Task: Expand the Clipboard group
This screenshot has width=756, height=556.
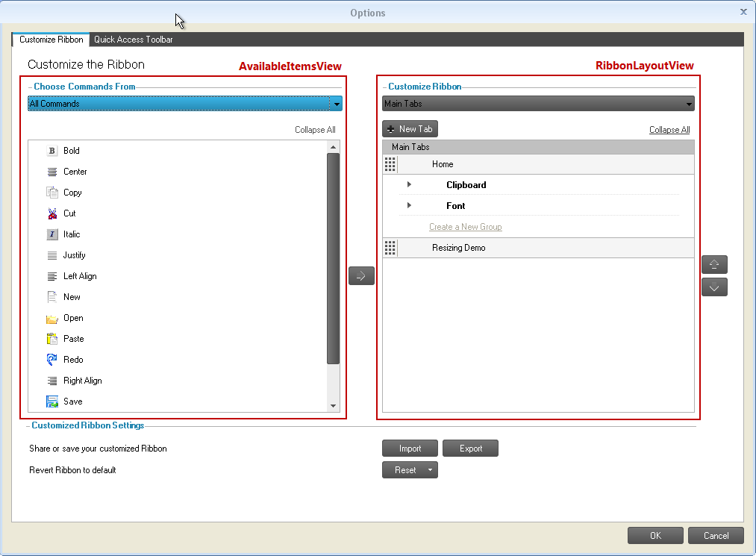Action: pyautogui.click(x=408, y=184)
